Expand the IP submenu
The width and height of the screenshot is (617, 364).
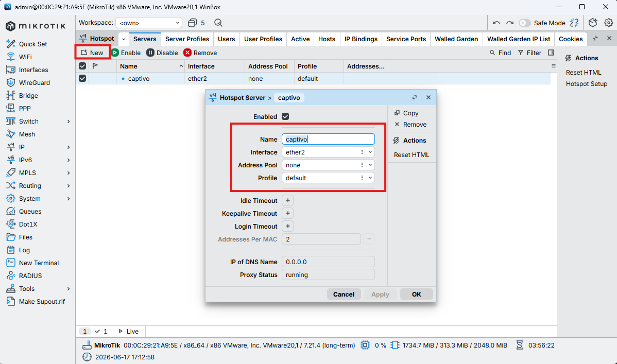(68, 147)
